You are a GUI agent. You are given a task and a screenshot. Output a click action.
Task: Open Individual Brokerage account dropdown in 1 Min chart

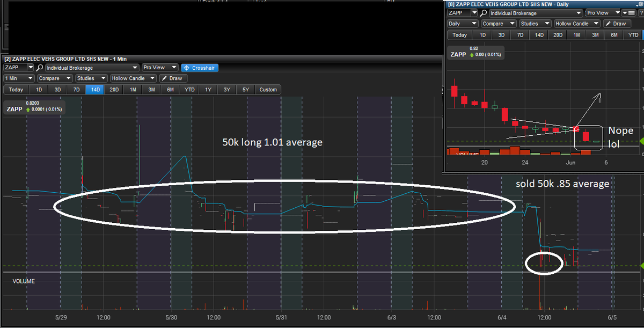click(x=92, y=68)
